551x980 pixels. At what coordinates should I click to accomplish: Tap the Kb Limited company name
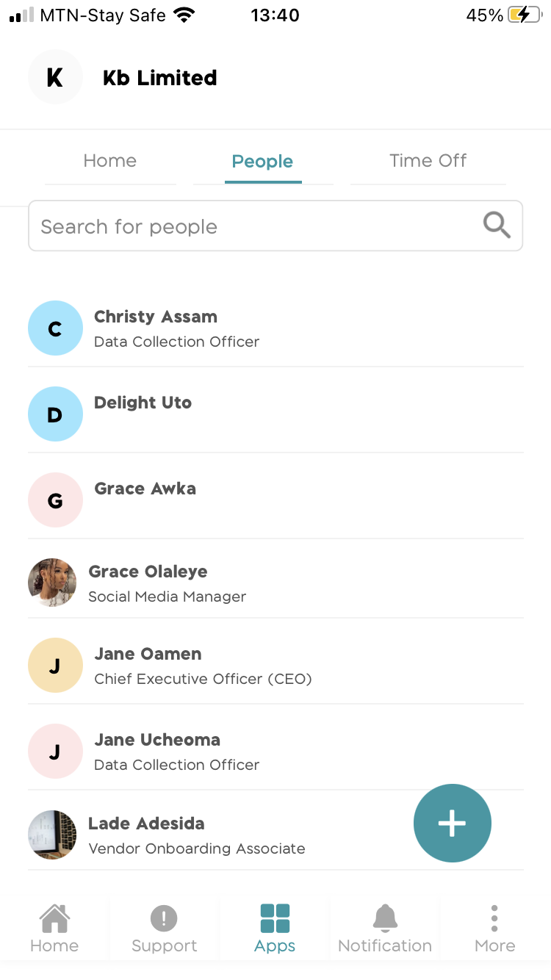click(160, 78)
